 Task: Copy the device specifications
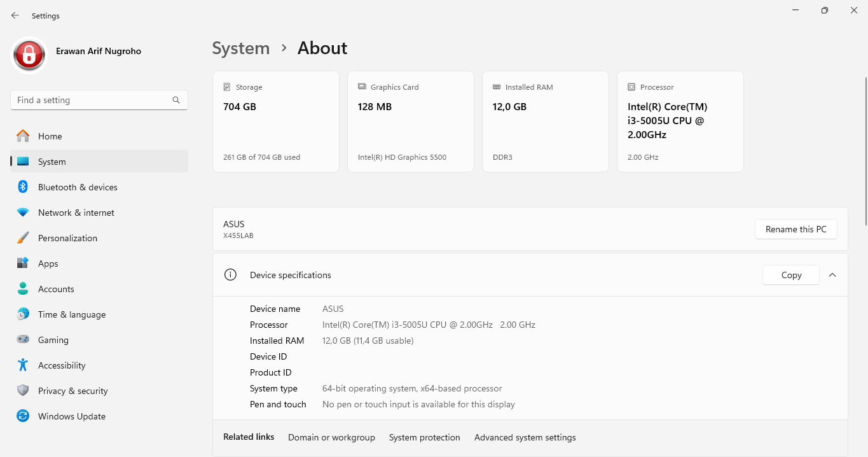click(791, 275)
